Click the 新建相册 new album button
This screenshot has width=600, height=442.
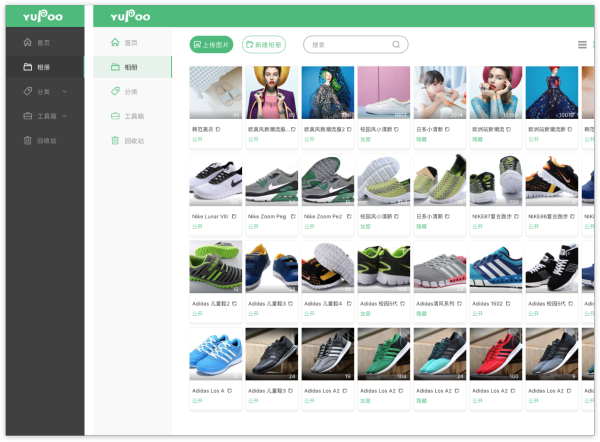(264, 45)
